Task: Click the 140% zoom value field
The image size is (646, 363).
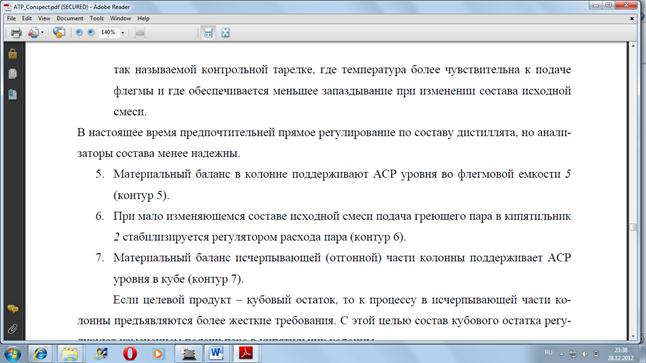Action: click(108, 33)
